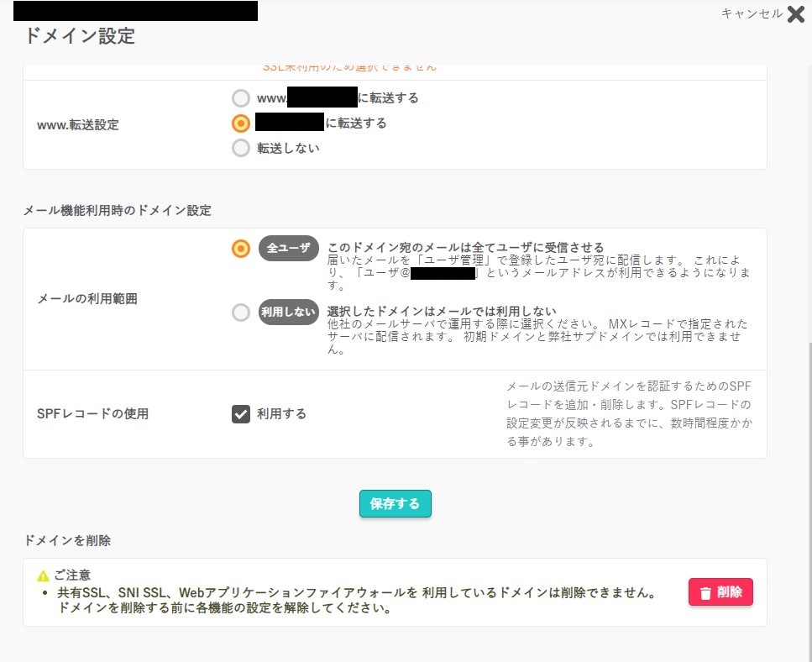
Task: Select the '全ユーザ' mail usage radio button
Action: coord(241,248)
